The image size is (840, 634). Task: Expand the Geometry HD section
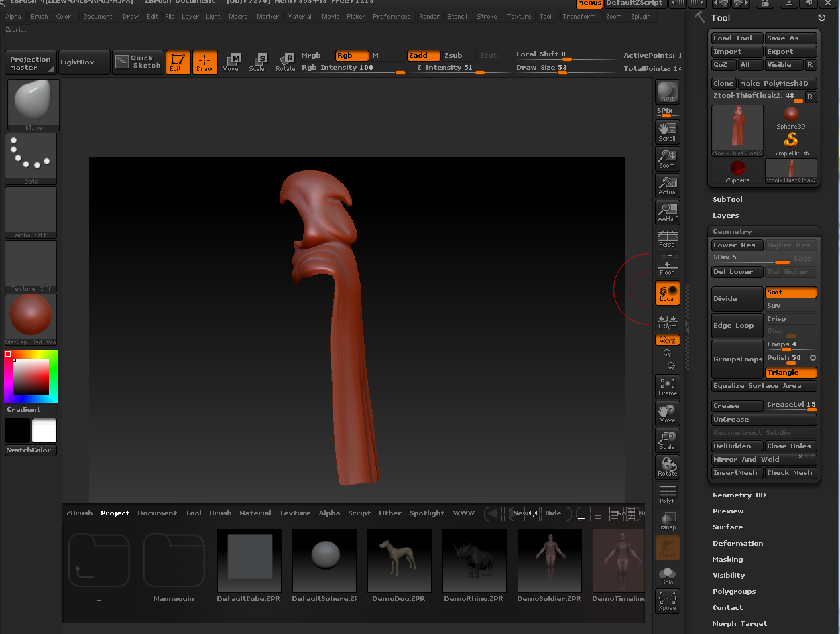click(739, 495)
